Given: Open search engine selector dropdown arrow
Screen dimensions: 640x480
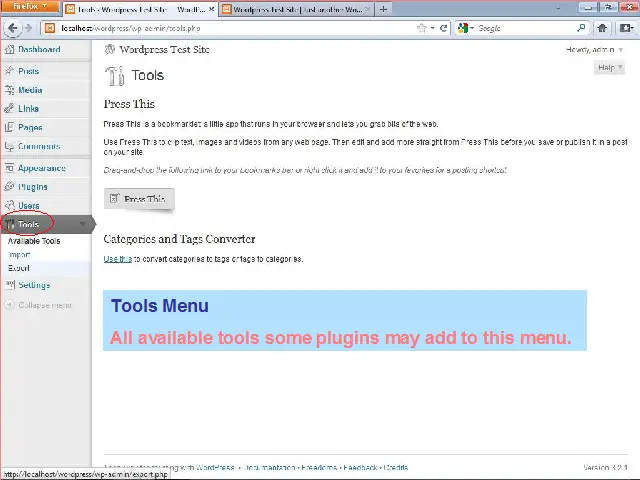Looking at the screenshot, I should pos(471,28).
